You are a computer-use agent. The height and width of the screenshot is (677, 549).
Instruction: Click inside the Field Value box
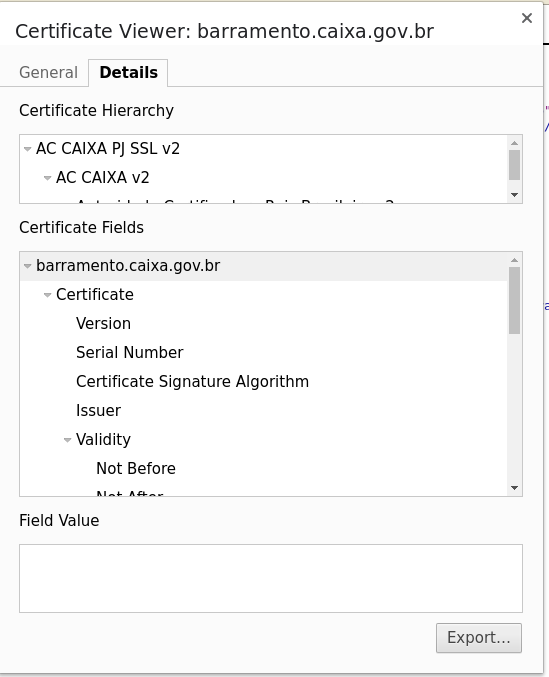click(271, 578)
